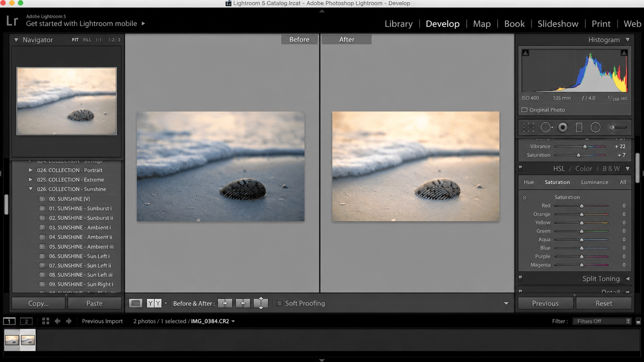Toggle the HSL panel on/off switch

pyautogui.click(x=520, y=168)
